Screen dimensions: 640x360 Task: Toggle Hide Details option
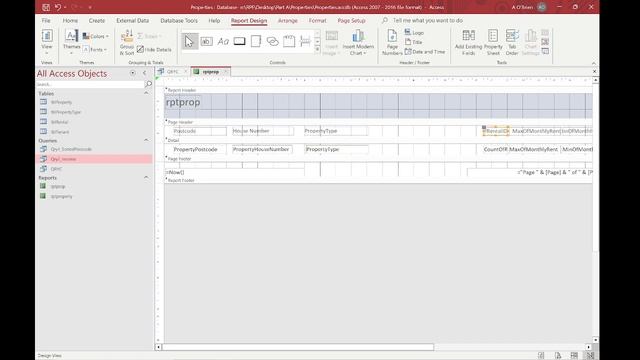pos(155,49)
